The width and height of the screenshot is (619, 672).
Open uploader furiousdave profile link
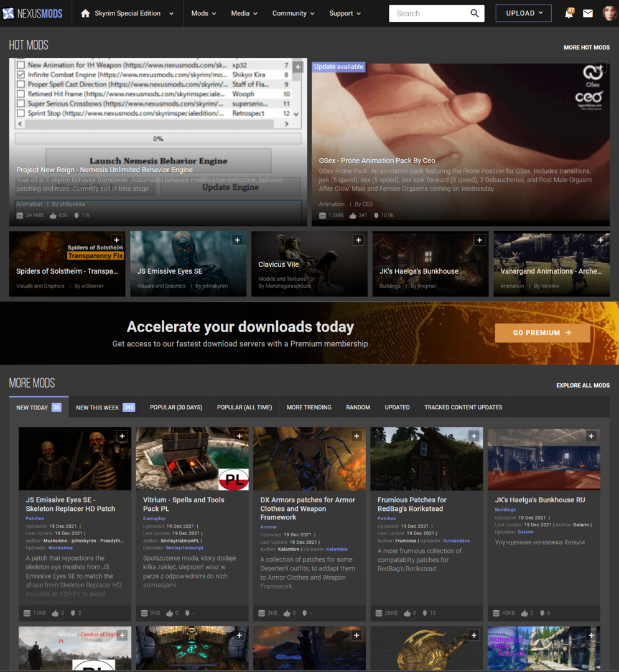[456, 541]
